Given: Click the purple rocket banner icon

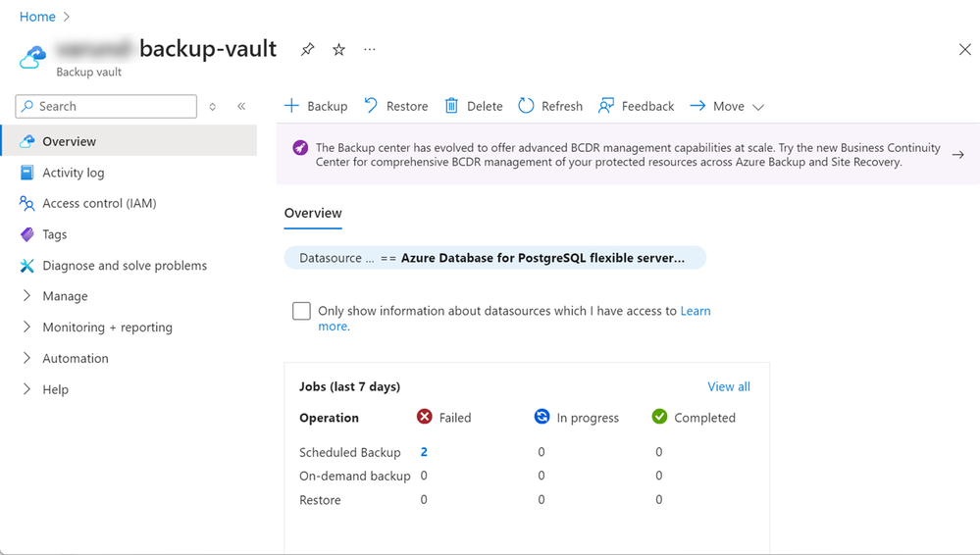Looking at the screenshot, I should click(x=300, y=148).
